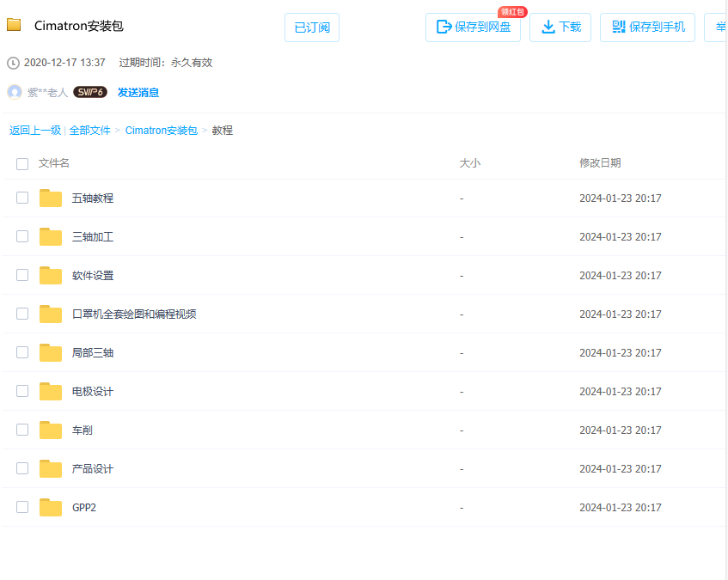Image resolution: width=728 pixels, height=580 pixels.
Task: Click the 下载 download button
Action: [560, 27]
